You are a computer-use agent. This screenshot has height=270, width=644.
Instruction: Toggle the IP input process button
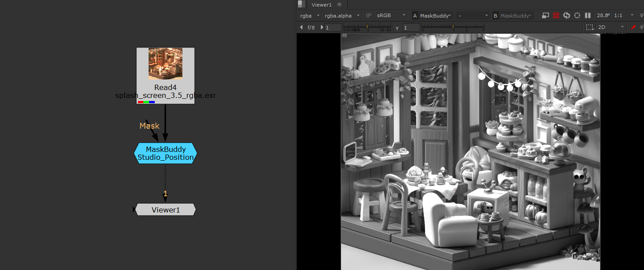368,15
